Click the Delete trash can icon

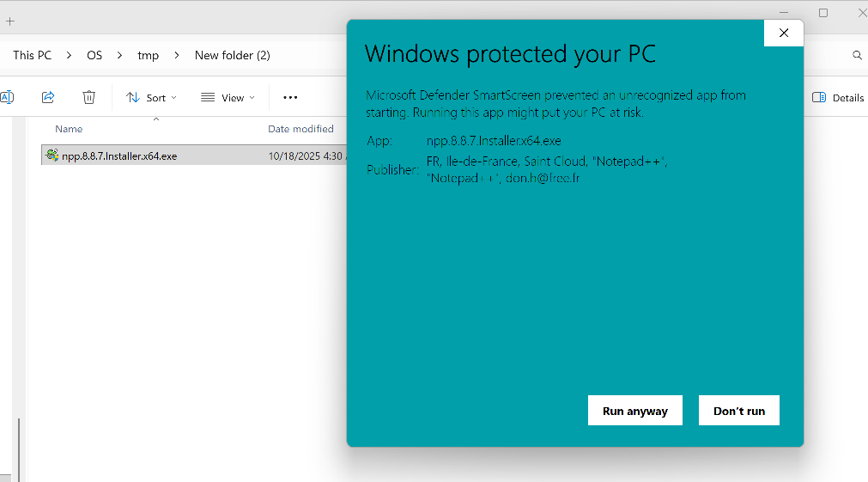(x=89, y=97)
